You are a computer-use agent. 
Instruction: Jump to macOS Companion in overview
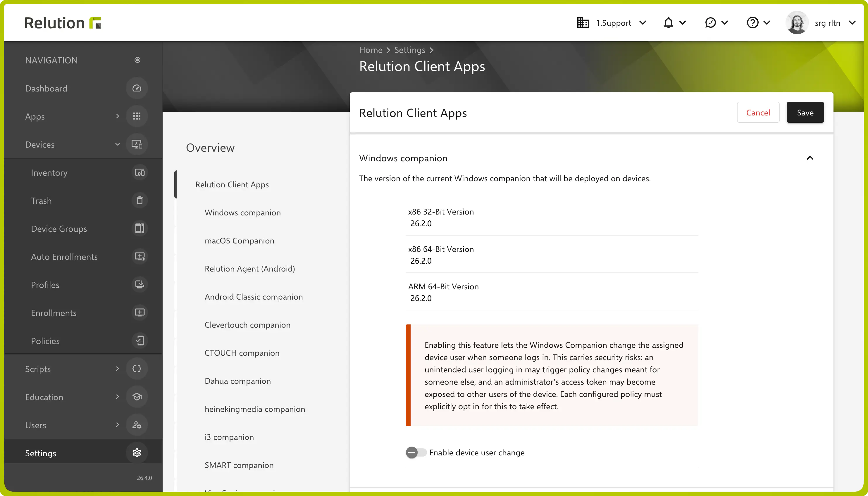tap(239, 241)
